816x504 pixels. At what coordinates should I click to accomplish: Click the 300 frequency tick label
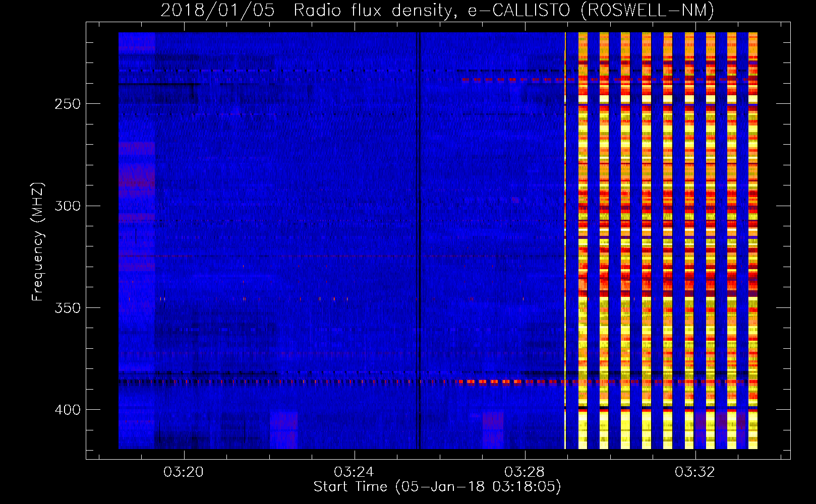point(68,206)
